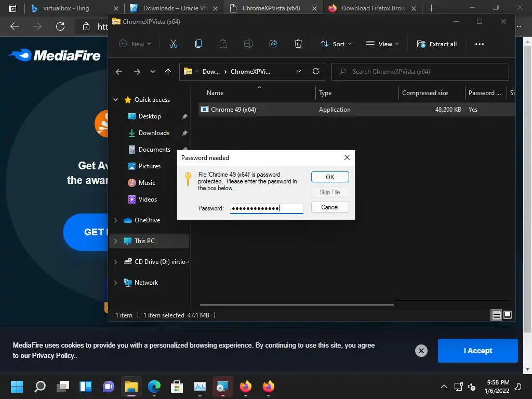Open Windows Start menu

coord(17,387)
